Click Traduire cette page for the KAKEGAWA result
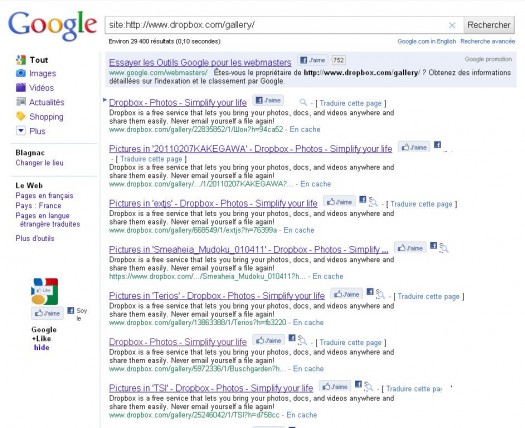The width and height of the screenshot is (525, 428). click(x=151, y=159)
